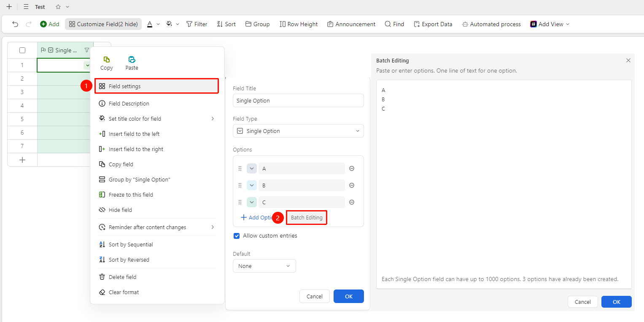Open the fill color dropdown arrow
Screen dimensions: 644x322
click(x=178, y=24)
